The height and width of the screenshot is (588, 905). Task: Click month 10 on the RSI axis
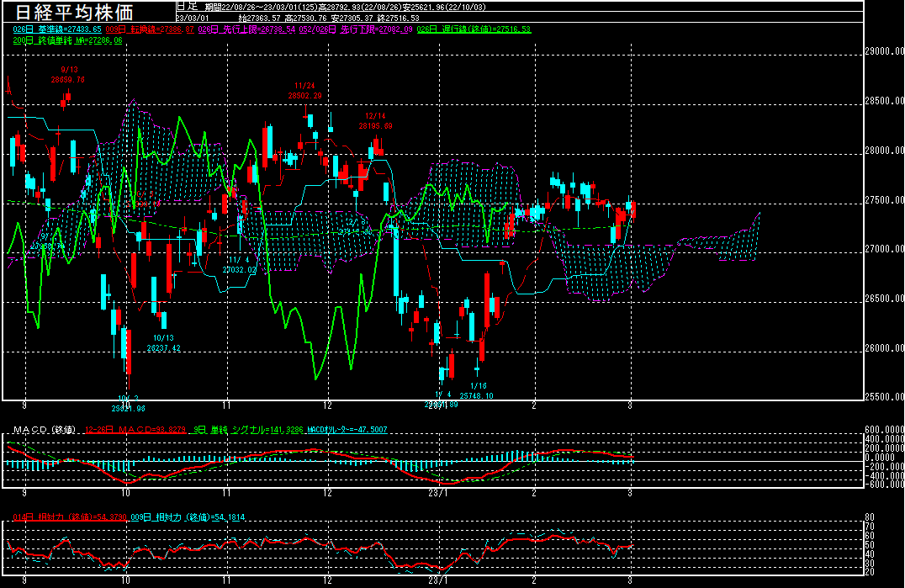tap(126, 580)
